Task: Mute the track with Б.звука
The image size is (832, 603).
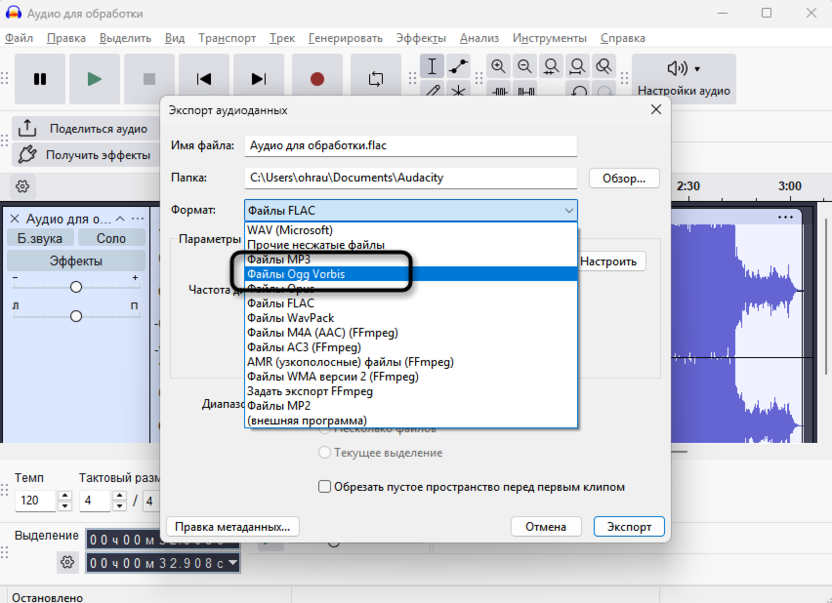Action: point(40,238)
